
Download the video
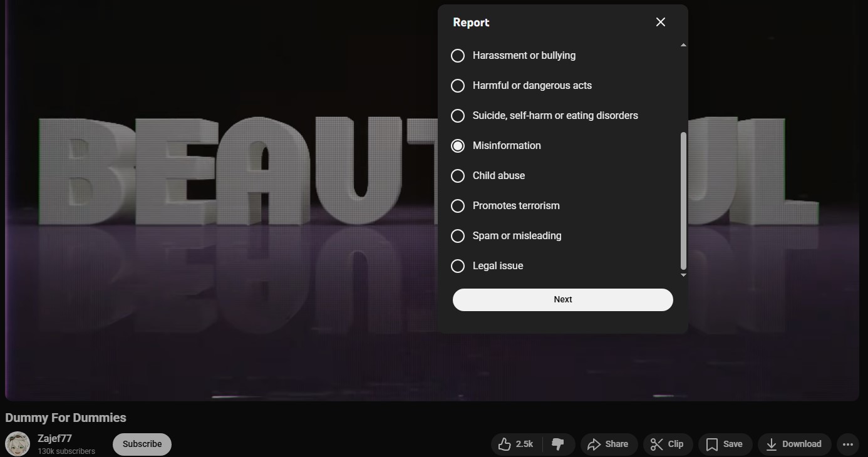[x=794, y=444]
